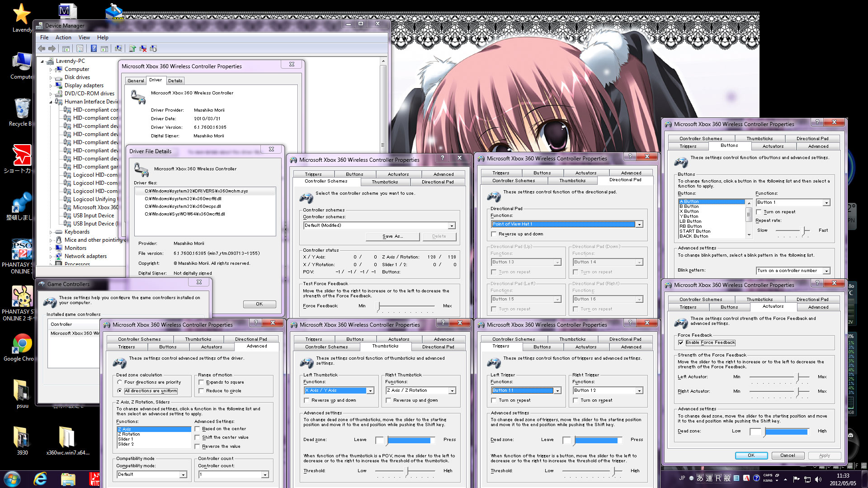Select the Computer desktop icon

(x=21, y=66)
